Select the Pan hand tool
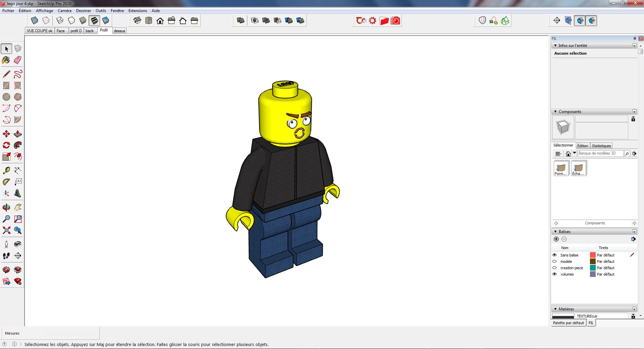This screenshot has height=349, width=644. (x=18, y=208)
